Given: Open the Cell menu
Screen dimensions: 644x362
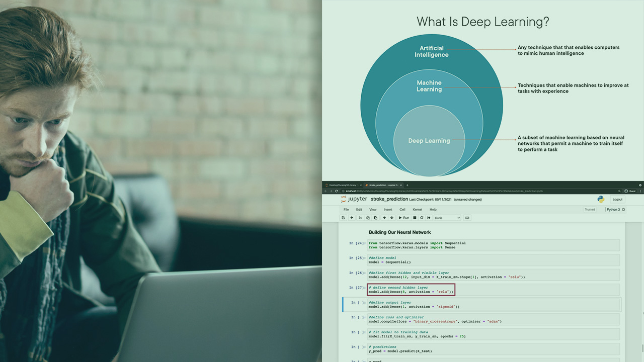Looking at the screenshot, I should 403,210.
